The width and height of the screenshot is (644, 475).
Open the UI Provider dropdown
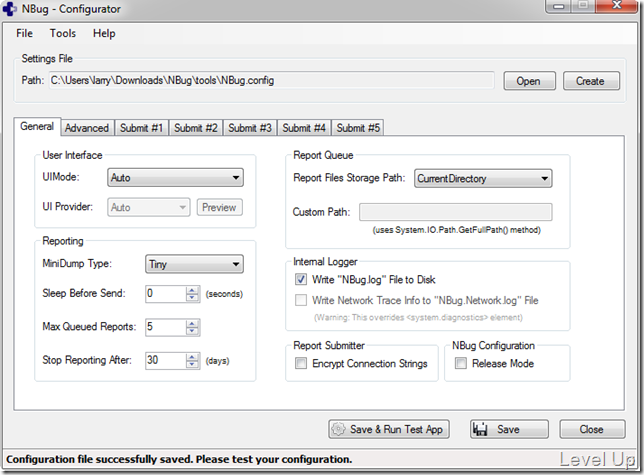click(149, 207)
